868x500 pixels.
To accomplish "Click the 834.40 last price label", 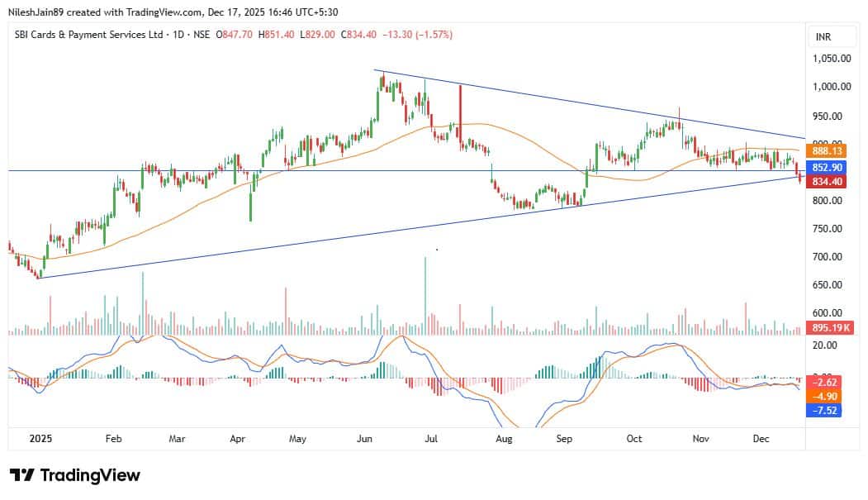I will [x=826, y=182].
